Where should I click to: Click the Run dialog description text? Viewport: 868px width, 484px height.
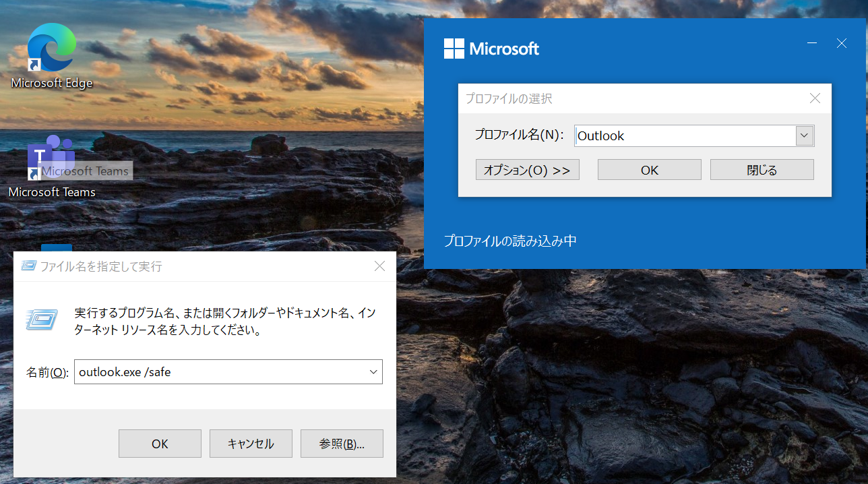(224, 322)
